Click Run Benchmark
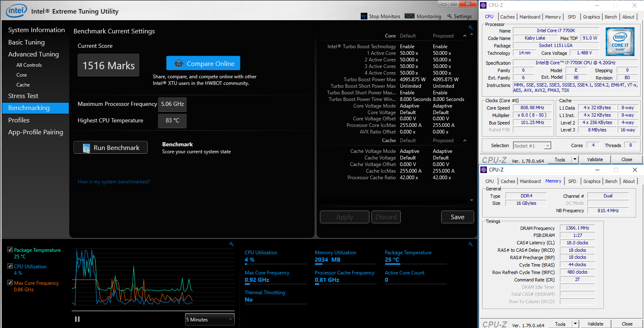Viewport: 644px width, 328px height. pos(110,148)
